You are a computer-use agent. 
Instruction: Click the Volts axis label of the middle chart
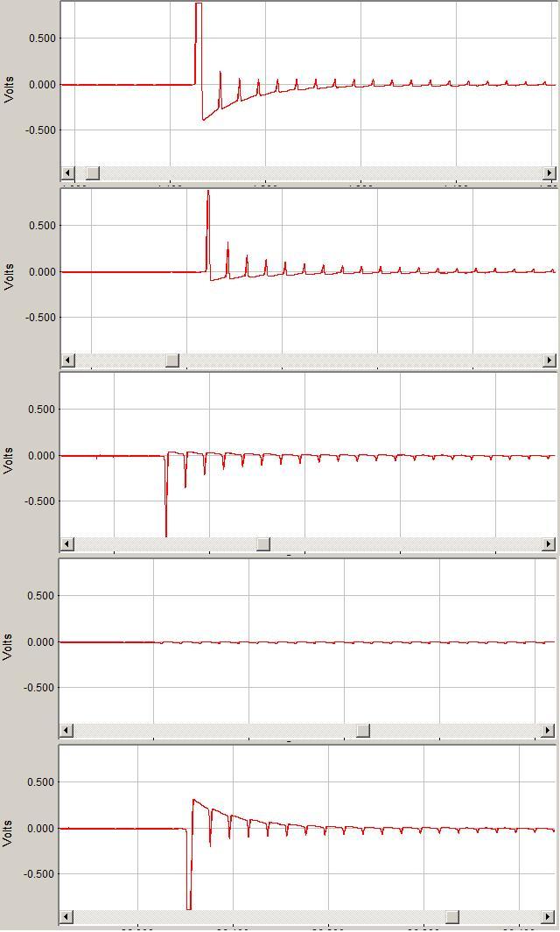pyautogui.click(x=9, y=459)
